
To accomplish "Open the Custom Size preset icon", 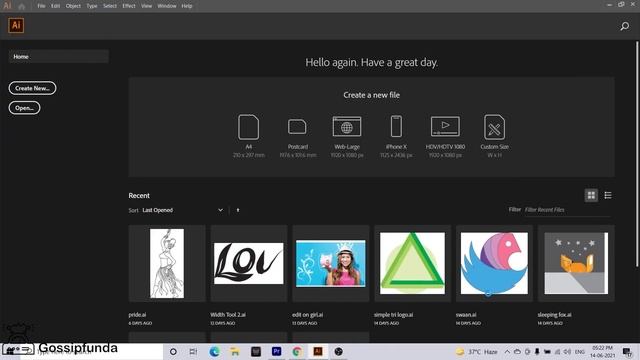I will (x=494, y=127).
